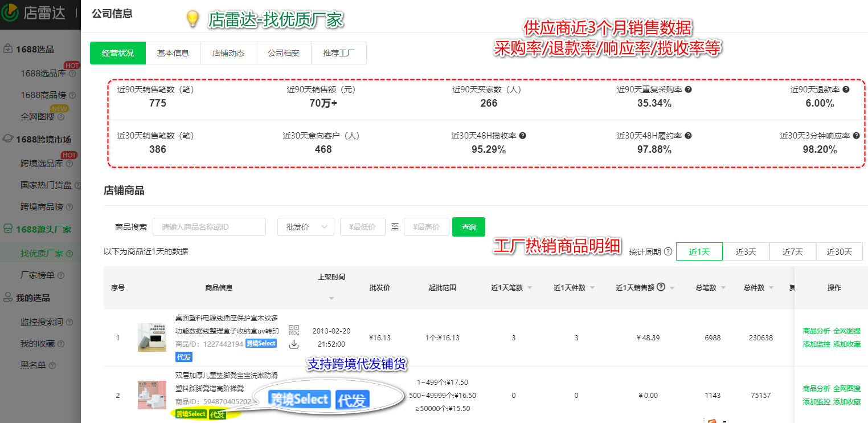The width and height of the screenshot is (868, 423).
Task: Switch to the 推荐工厂 tab
Action: tap(339, 52)
